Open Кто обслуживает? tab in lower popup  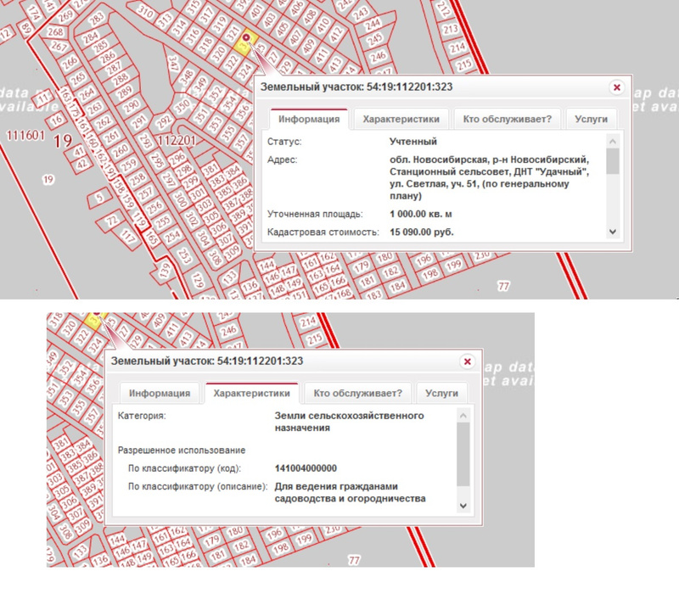(x=357, y=393)
